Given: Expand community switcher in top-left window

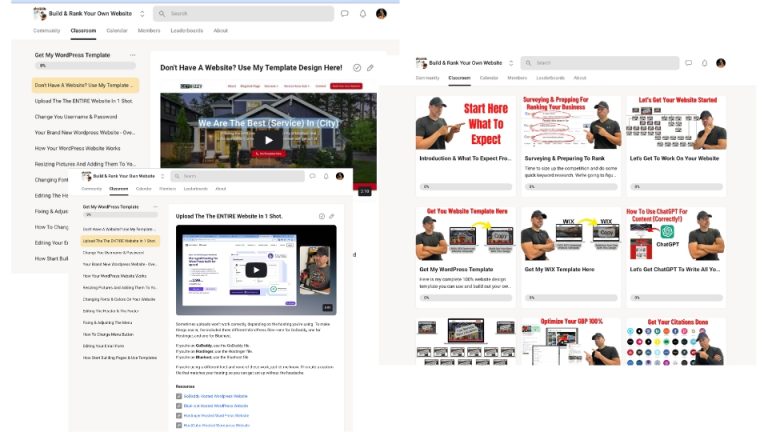Looking at the screenshot, I should coord(142,14).
